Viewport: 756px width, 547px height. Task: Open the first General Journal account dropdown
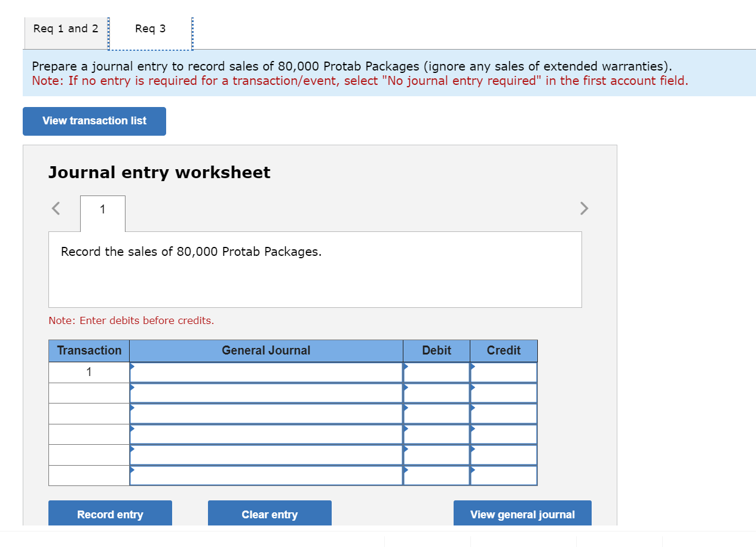[133, 367]
